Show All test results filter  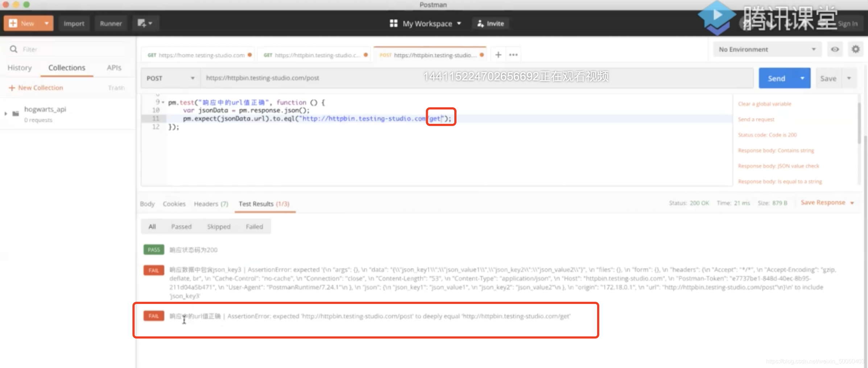(x=152, y=227)
